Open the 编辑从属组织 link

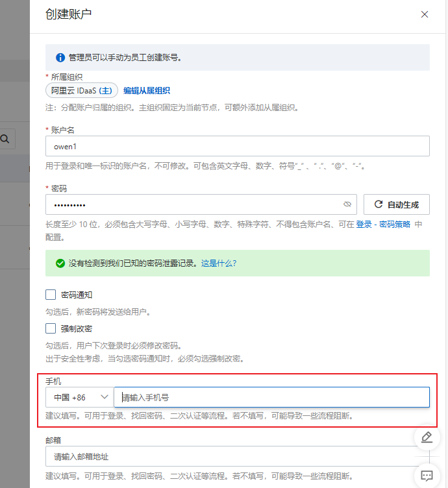[x=147, y=91]
